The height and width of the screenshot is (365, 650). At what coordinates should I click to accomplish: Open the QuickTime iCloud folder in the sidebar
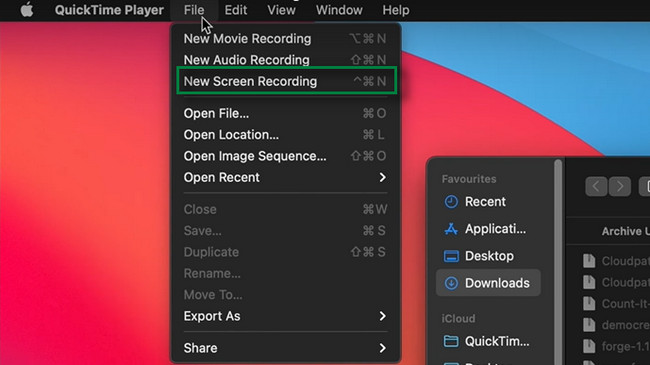click(488, 341)
